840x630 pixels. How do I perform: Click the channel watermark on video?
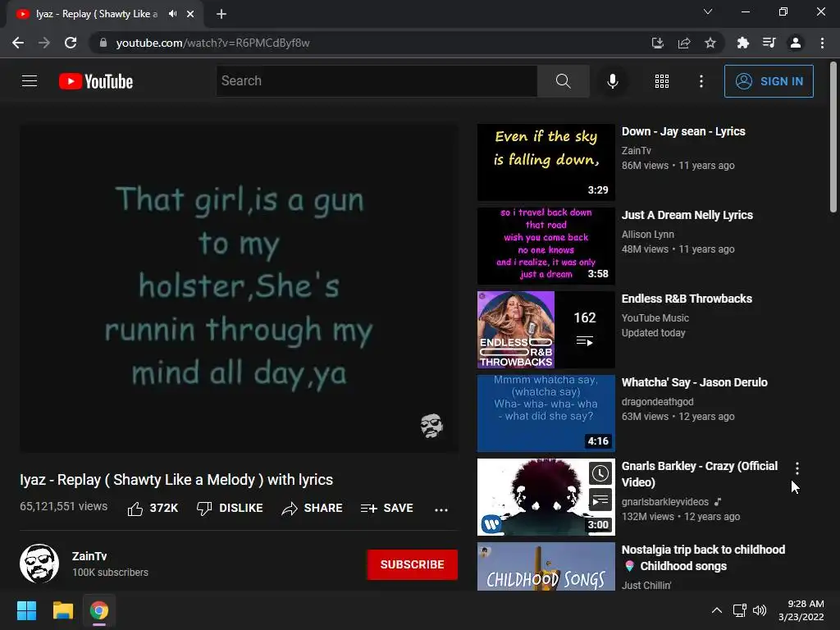(x=431, y=426)
